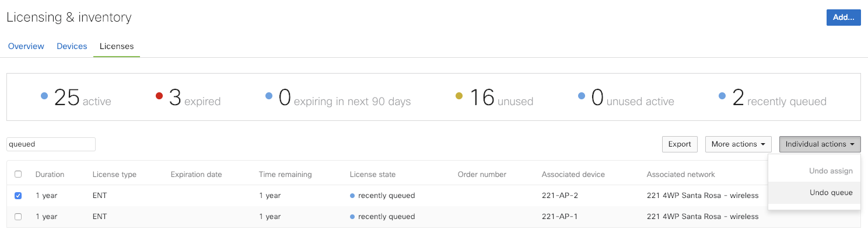Click the blue dot beside 2 recently queued
The width and height of the screenshot is (868, 236).
click(722, 96)
